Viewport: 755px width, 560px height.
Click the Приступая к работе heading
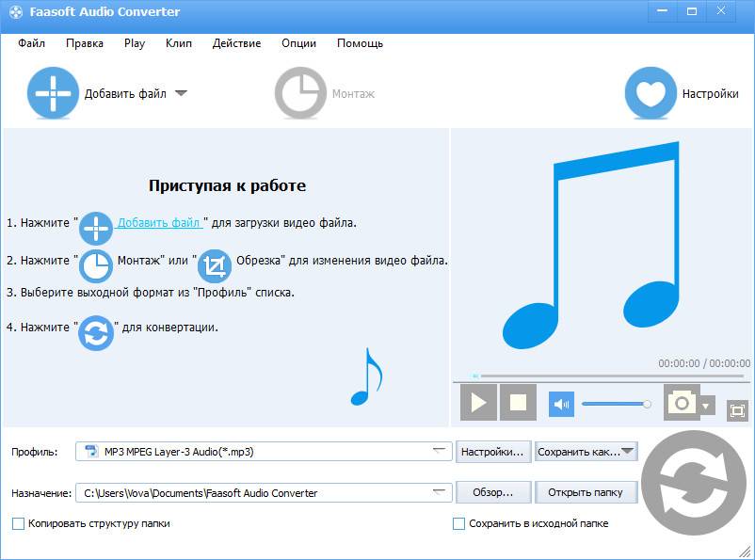point(227,185)
